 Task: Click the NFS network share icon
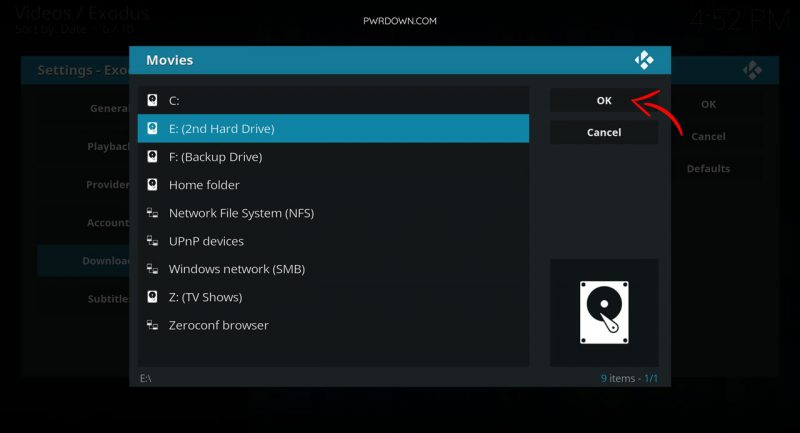(x=152, y=212)
